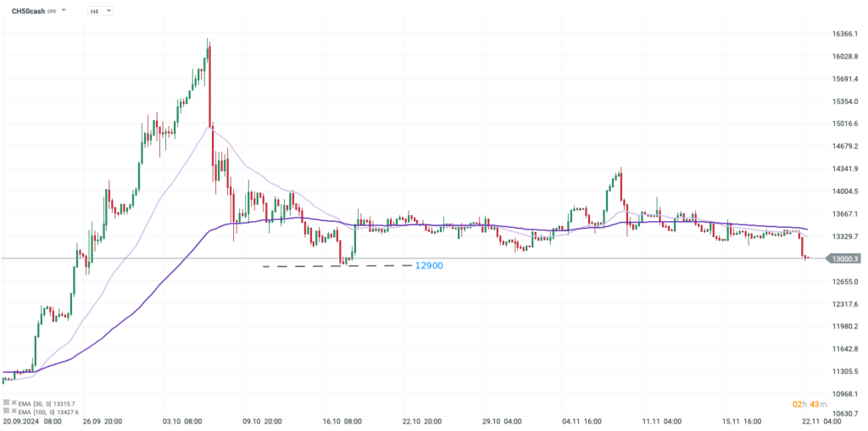Image resolution: width=868 pixels, height=431 pixels.
Task: Click the 09.10 20:00 time axis label
Action: click(263, 421)
